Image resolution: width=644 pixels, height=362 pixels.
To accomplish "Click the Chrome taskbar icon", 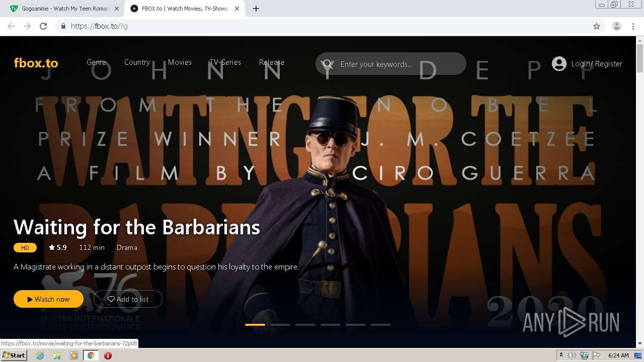I will [x=91, y=355].
